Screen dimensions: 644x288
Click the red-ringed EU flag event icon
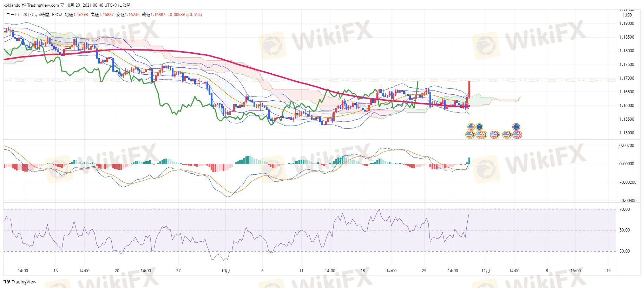[516, 127]
